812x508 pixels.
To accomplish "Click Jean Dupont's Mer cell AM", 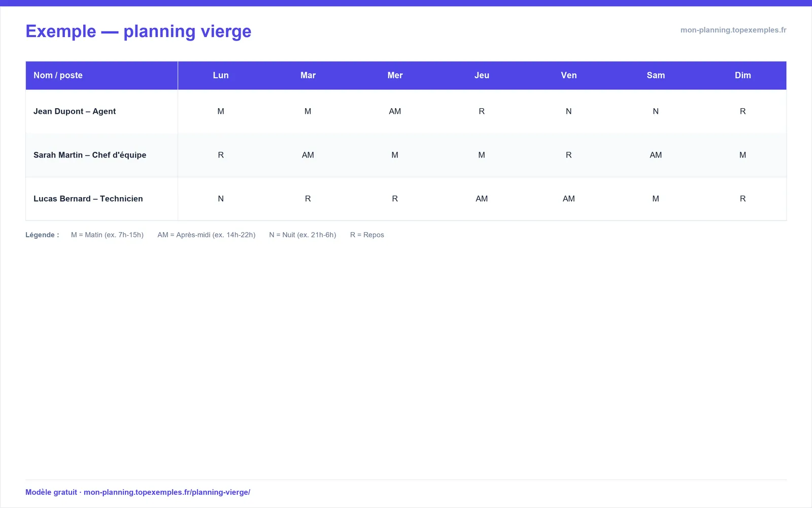I will click(x=395, y=111).
